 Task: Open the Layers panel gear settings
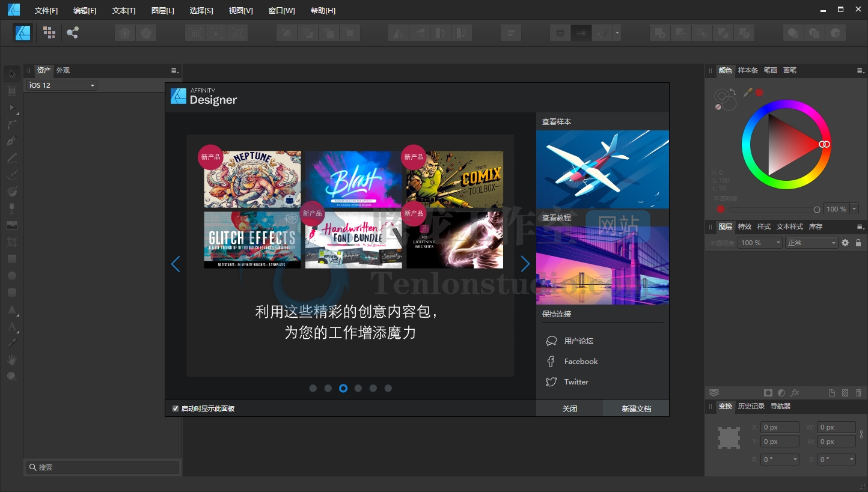coord(845,243)
